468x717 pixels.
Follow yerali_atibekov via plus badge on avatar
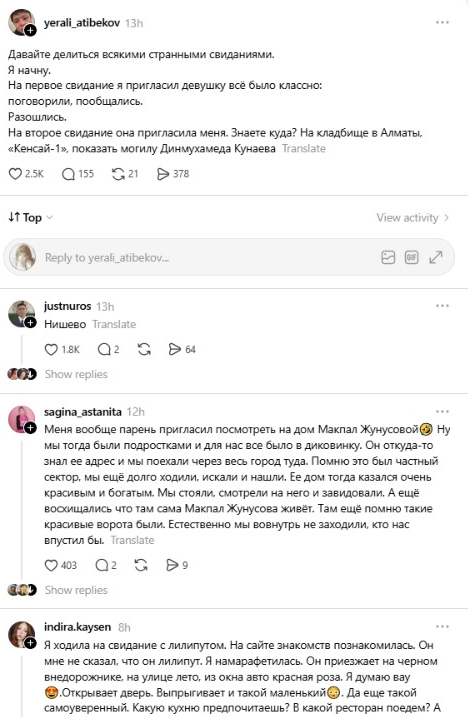(30, 31)
